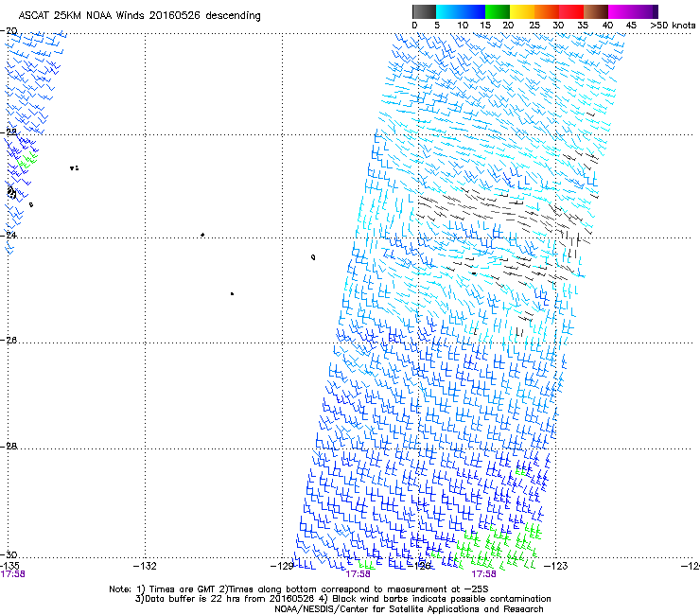The height and width of the screenshot is (615, 700).
Task: Click the legend tick label "25"
Action: pos(534,25)
